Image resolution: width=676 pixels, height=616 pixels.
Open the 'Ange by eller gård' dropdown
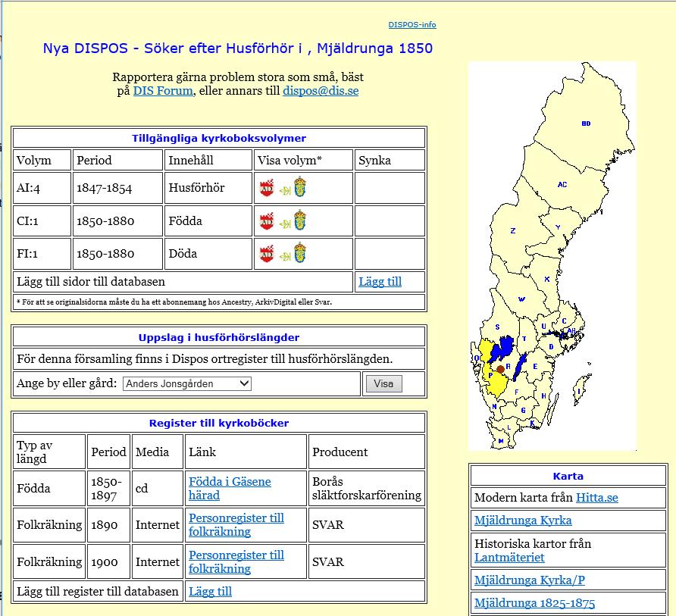click(x=187, y=383)
